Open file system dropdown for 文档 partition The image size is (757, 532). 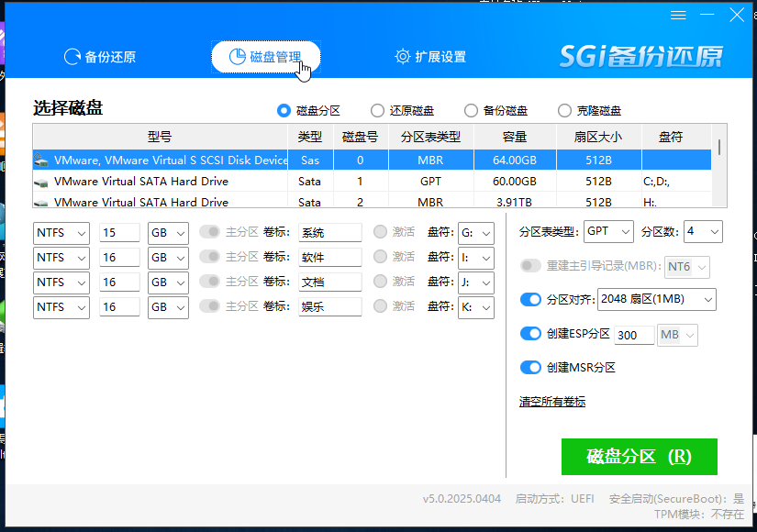tap(61, 282)
